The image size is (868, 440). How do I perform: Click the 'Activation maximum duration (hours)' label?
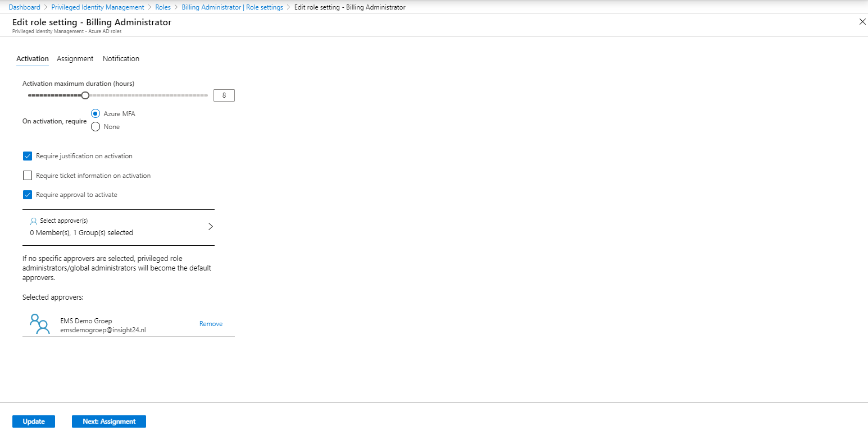click(78, 83)
